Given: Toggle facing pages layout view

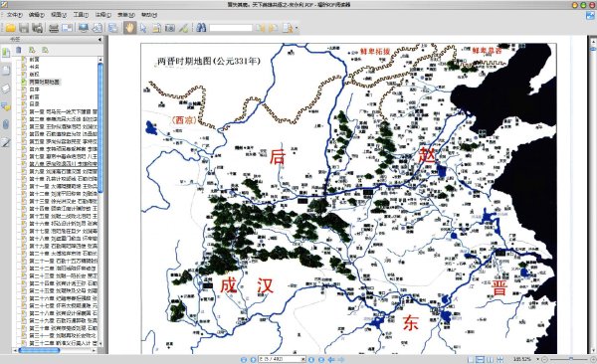Looking at the screenshot, I should (490, 359).
